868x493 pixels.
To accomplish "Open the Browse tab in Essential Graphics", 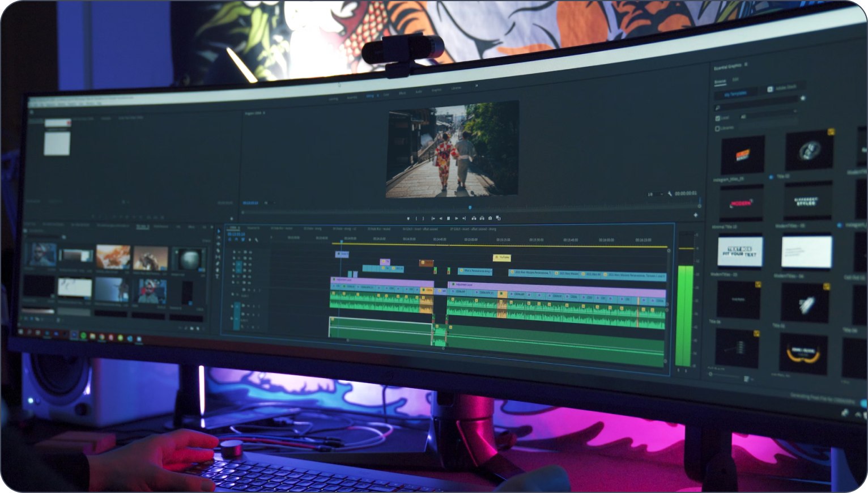I will (x=720, y=82).
